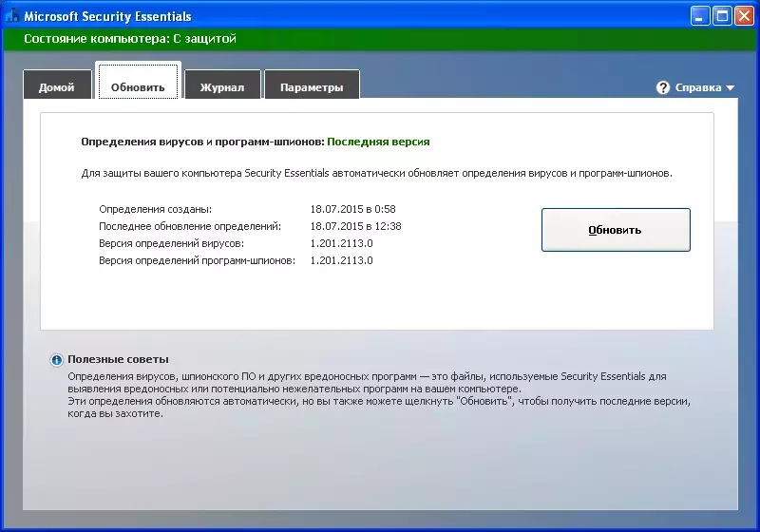Click the Версия определений вирусов number
The height and width of the screenshot is (532, 760).
point(342,243)
